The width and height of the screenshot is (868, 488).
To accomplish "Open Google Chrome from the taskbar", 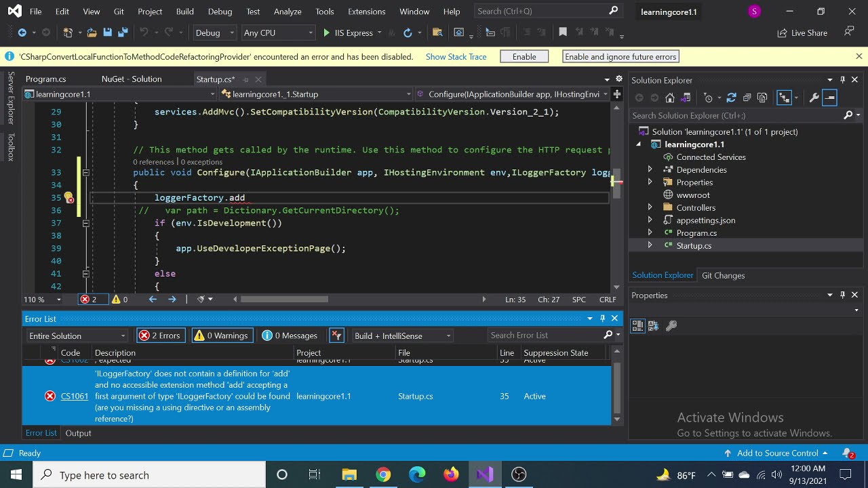I will click(x=383, y=474).
